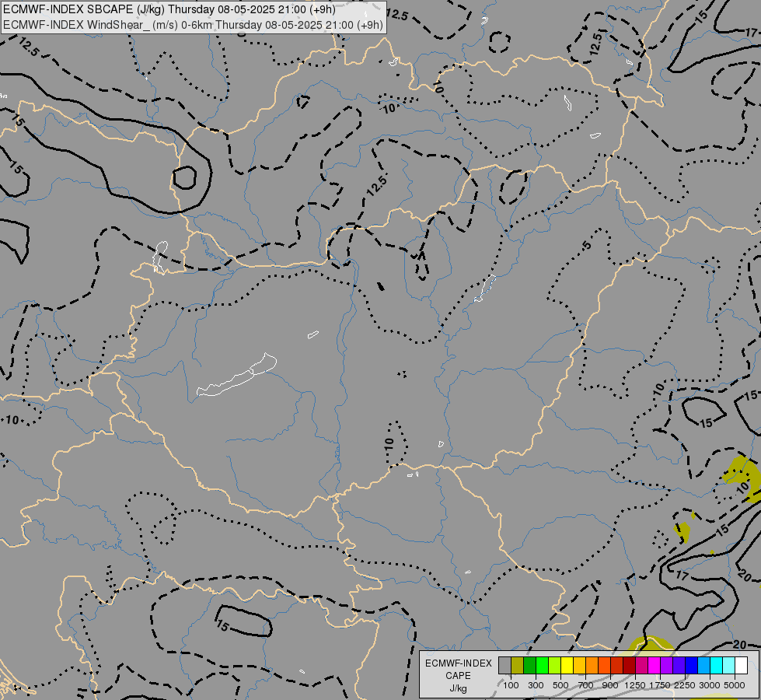This screenshot has height=700, width=761.
Task: Click the white swatch in CAPE legend
Action: click(x=742, y=666)
